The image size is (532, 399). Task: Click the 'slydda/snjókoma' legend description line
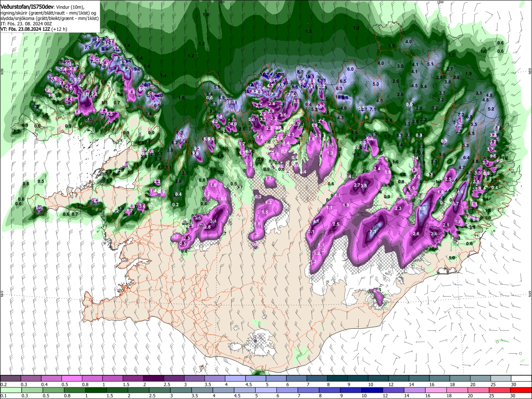[x=49, y=18]
